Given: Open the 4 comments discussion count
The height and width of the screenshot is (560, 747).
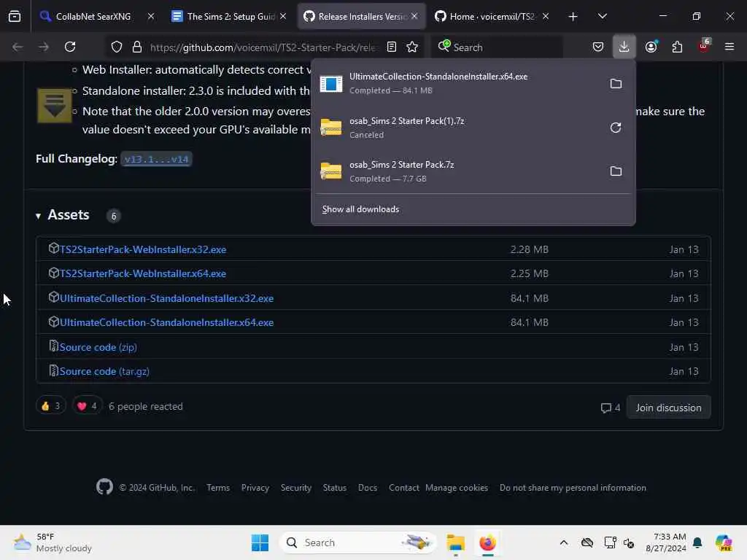Looking at the screenshot, I should [x=611, y=408].
